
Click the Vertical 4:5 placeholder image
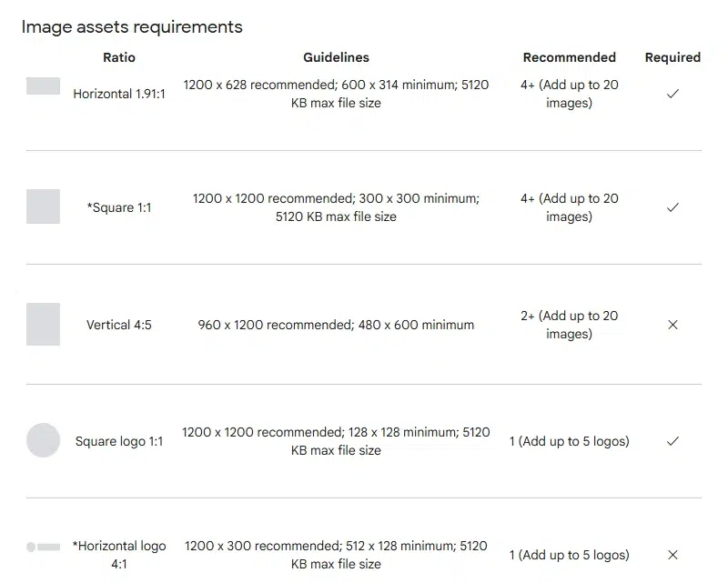[43, 324]
